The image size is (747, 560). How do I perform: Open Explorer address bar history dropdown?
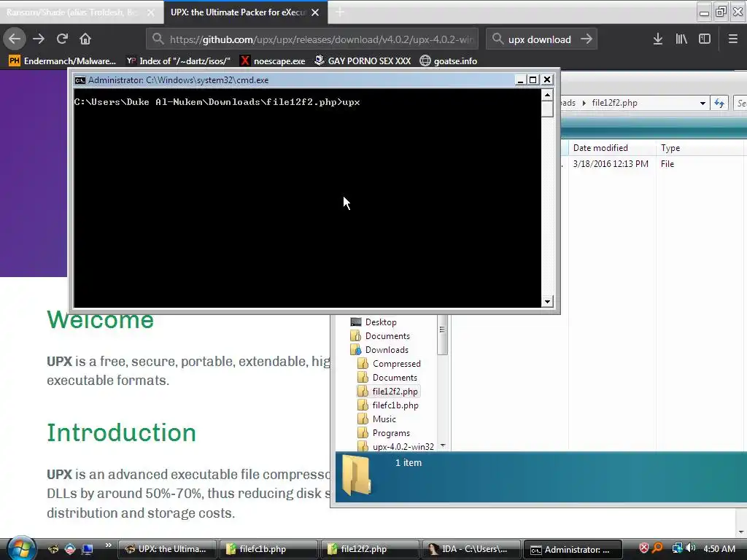pos(703,104)
